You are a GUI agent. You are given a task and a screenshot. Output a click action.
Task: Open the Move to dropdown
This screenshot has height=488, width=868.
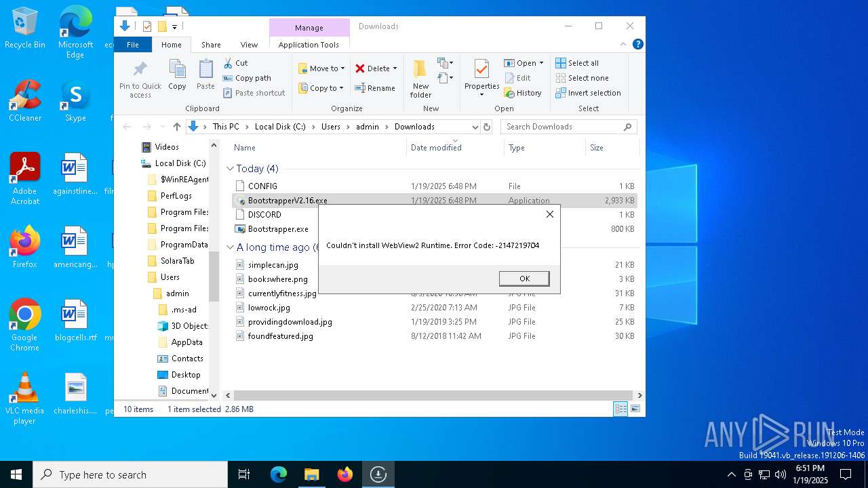pyautogui.click(x=321, y=68)
